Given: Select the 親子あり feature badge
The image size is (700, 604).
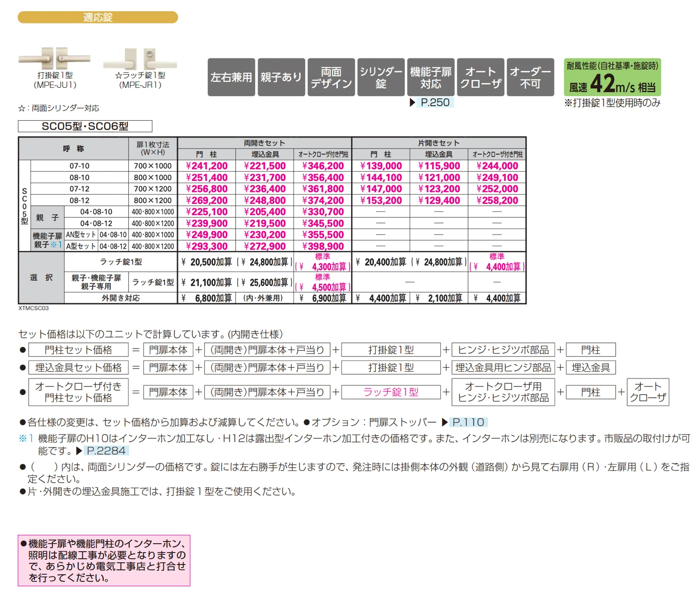Looking at the screenshot, I should (x=281, y=77).
